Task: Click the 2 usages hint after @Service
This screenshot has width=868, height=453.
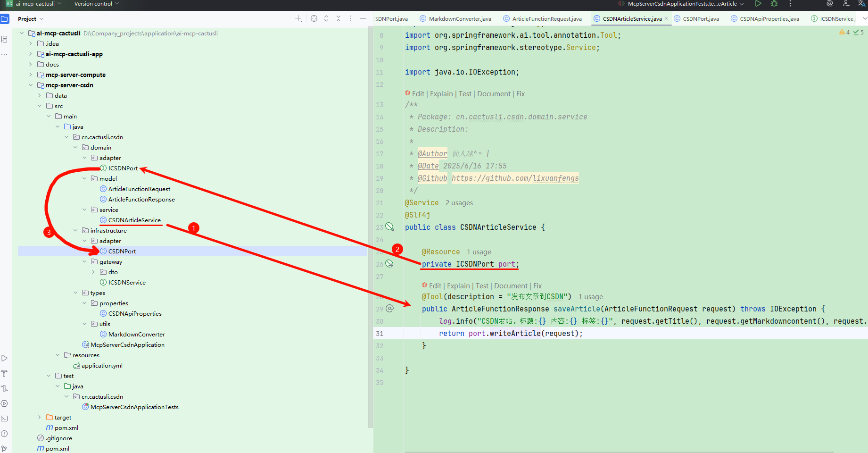Action: pos(459,203)
